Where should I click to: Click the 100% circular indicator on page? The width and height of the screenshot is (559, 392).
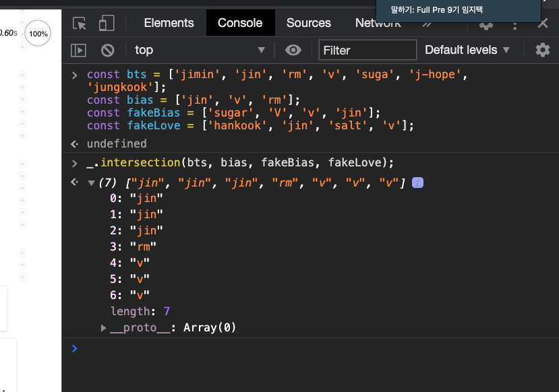pos(38,34)
